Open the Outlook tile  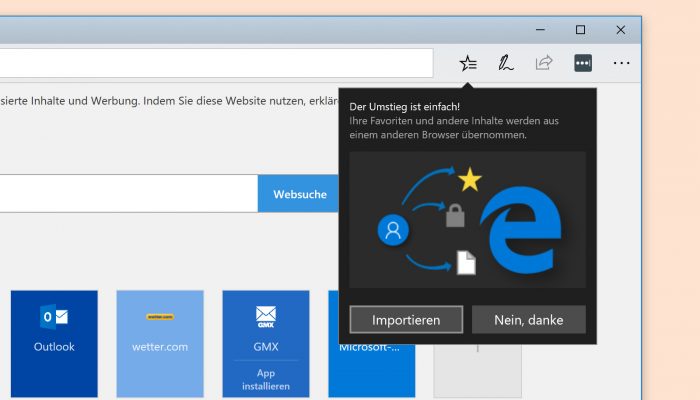point(54,344)
